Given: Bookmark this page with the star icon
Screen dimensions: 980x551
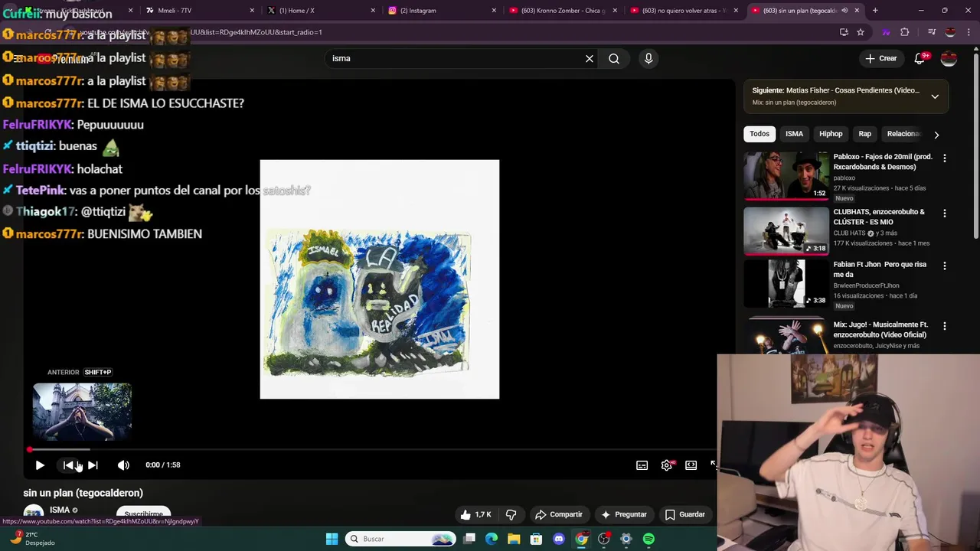Looking at the screenshot, I should coord(861,32).
